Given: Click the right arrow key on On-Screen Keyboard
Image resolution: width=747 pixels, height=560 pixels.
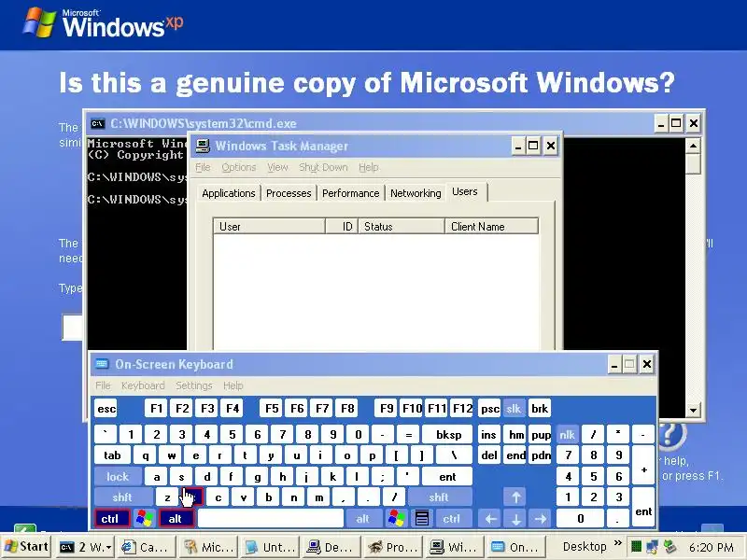Looking at the screenshot, I should pos(541,518).
